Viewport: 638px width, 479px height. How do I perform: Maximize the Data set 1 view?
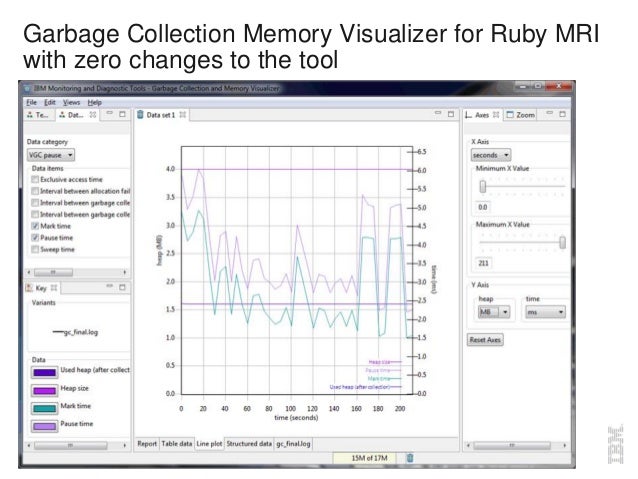[x=451, y=114]
